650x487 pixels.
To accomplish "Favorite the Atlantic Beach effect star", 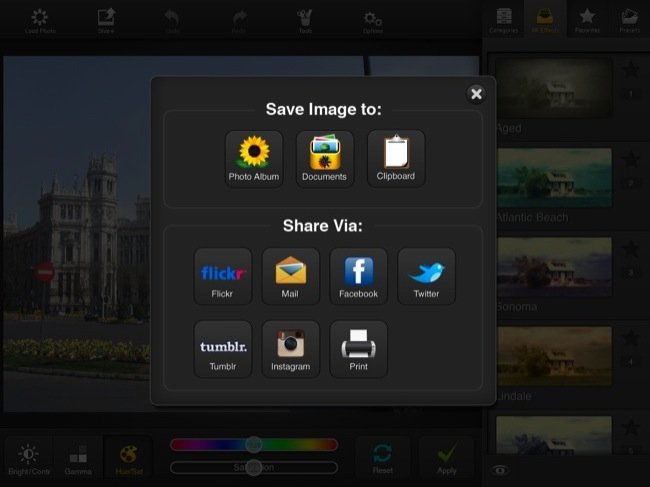I will (631, 160).
